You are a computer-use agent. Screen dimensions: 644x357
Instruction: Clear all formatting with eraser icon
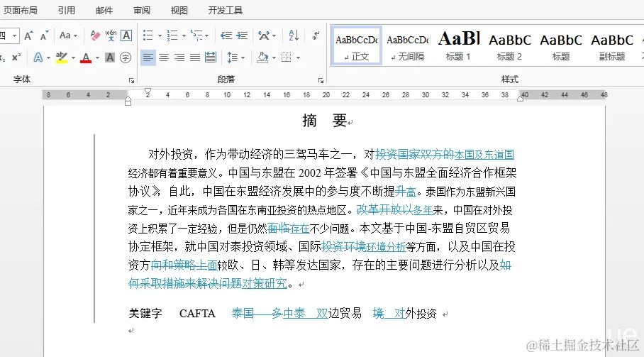(95, 35)
